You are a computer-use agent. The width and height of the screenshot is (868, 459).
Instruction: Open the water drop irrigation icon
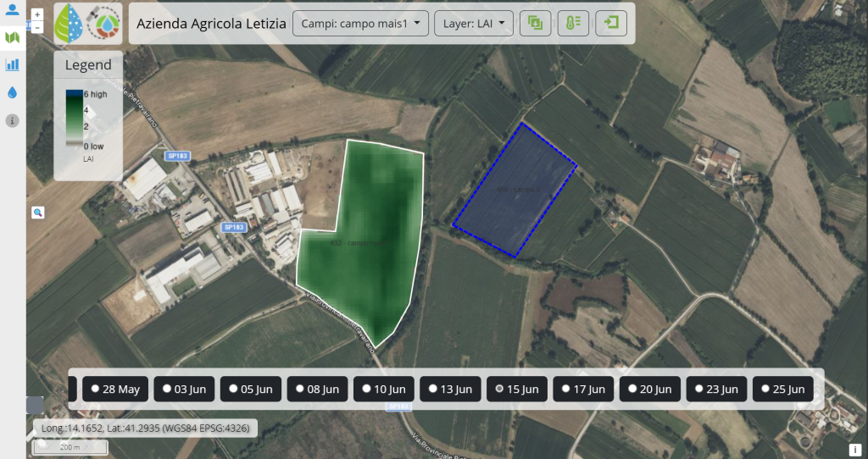[12, 92]
